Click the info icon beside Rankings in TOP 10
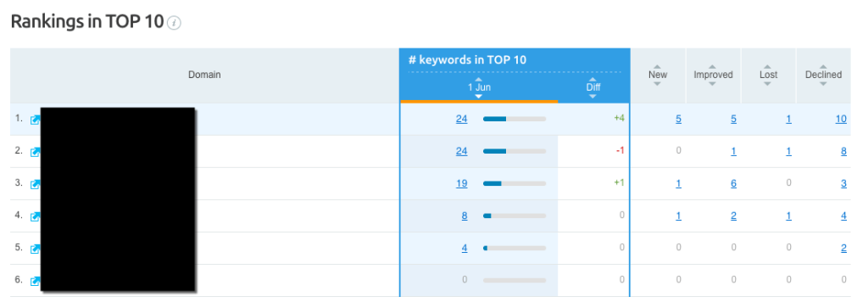Viewport: 868px width, 308px height. point(175,23)
